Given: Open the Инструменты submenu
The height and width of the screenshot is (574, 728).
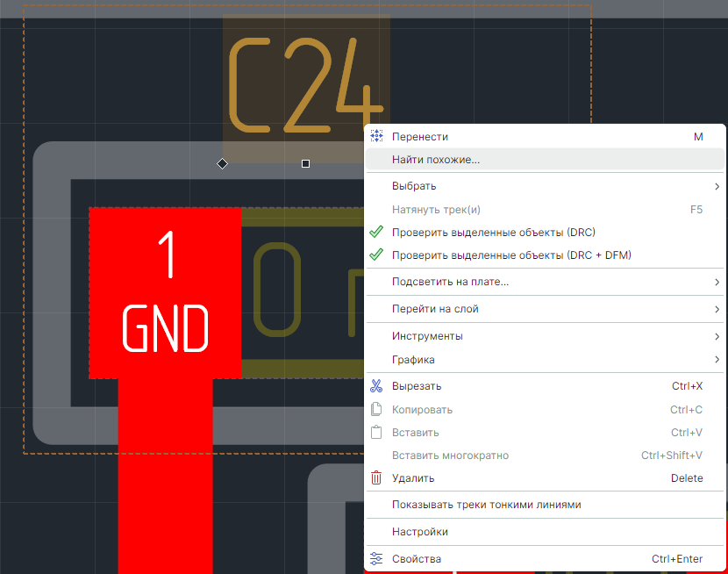Looking at the screenshot, I should (x=545, y=336).
